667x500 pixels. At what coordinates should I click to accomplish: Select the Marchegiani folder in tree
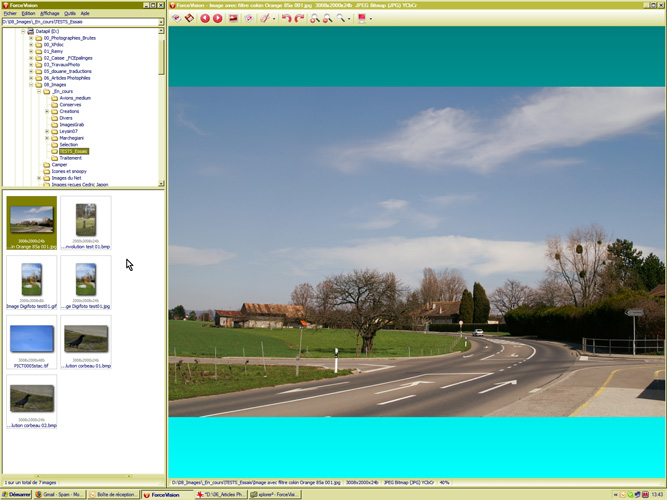(x=71, y=138)
